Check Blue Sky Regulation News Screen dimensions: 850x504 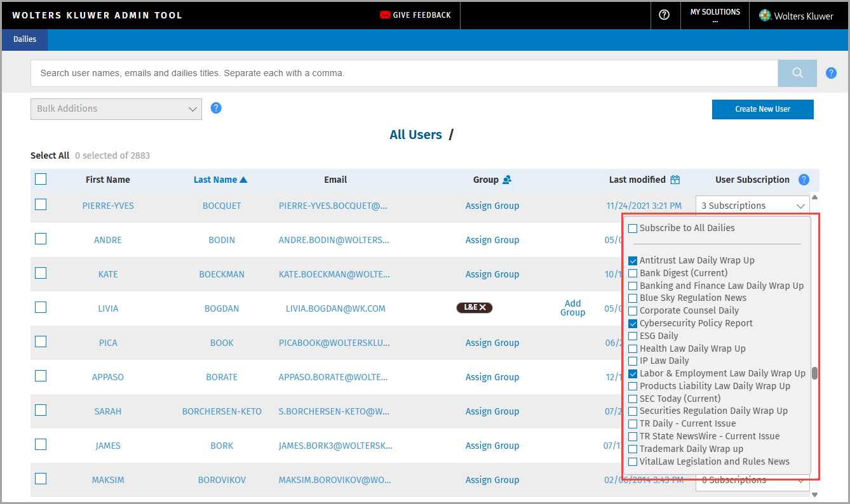633,298
